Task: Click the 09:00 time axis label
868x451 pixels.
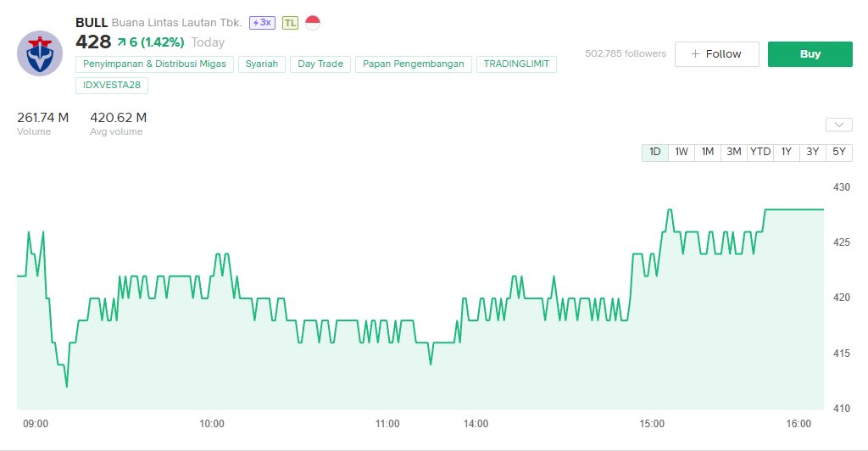Action: [36, 424]
